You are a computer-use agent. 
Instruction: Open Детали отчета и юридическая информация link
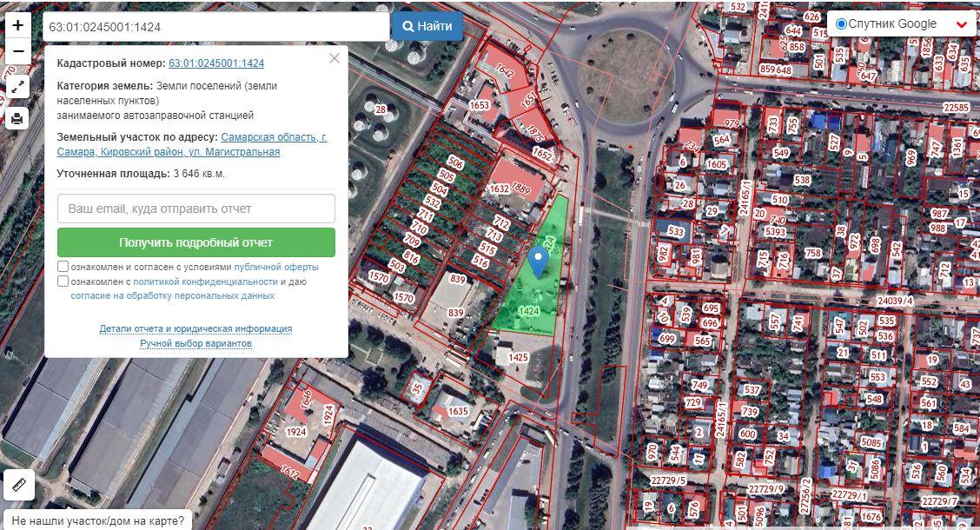(195, 328)
